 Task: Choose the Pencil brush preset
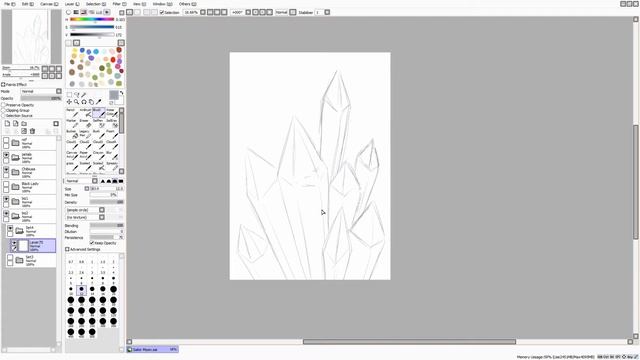[x=72, y=113]
